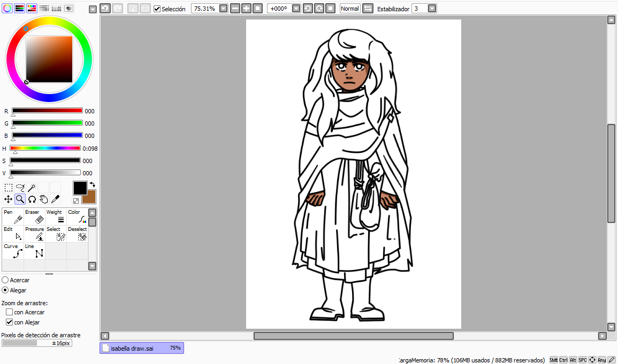Open the Estabilizador value dropdown
618x364 pixels.
[x=432, y=9]
